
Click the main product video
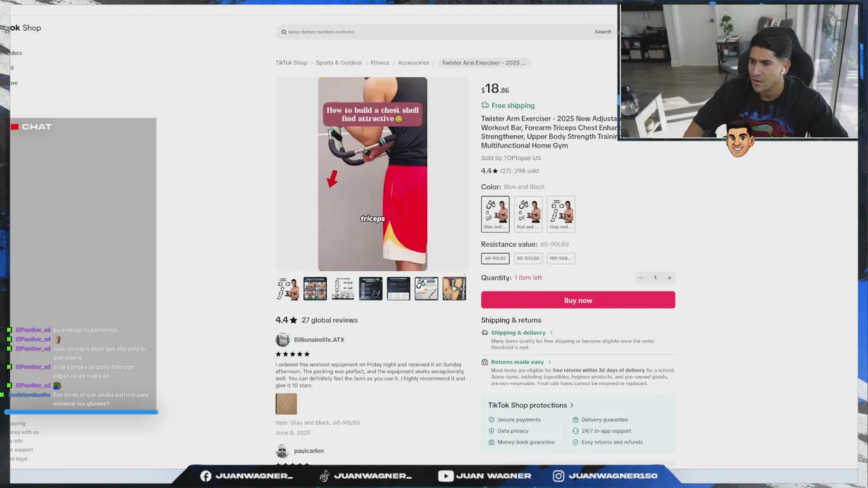coord(372,174)
